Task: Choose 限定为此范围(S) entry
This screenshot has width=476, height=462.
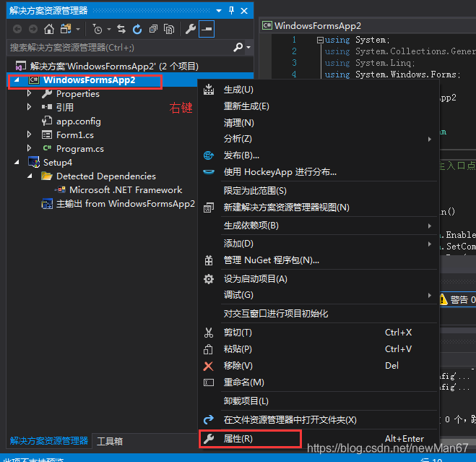Action: coord(319,191)
